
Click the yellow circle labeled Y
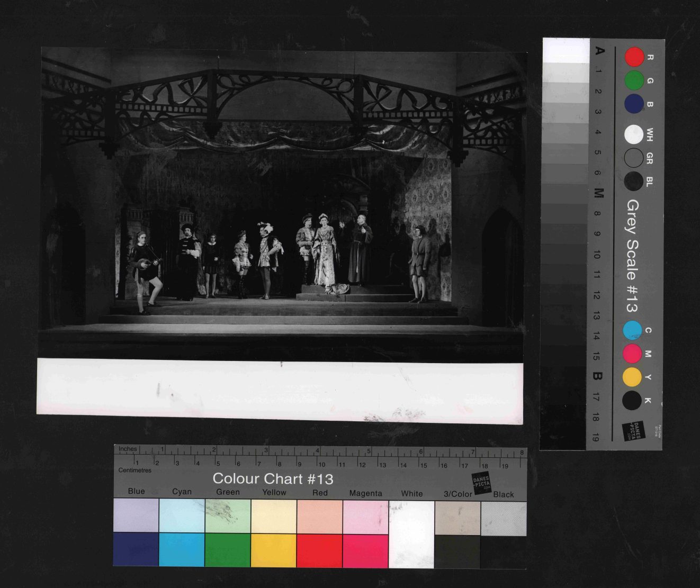632,377
